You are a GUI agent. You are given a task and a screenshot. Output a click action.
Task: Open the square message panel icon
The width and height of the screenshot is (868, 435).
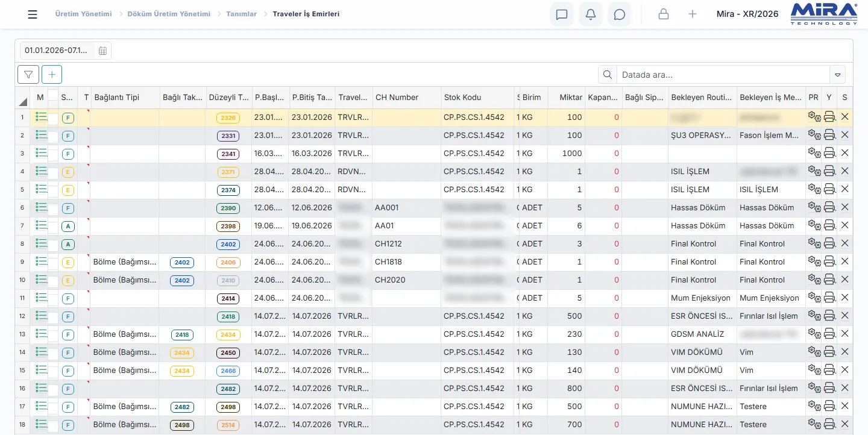(562, 14)
